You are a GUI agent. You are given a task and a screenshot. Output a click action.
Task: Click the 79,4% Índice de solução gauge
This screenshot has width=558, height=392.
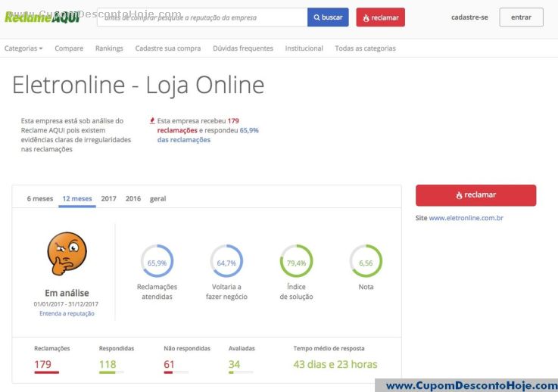click(296, 261)
